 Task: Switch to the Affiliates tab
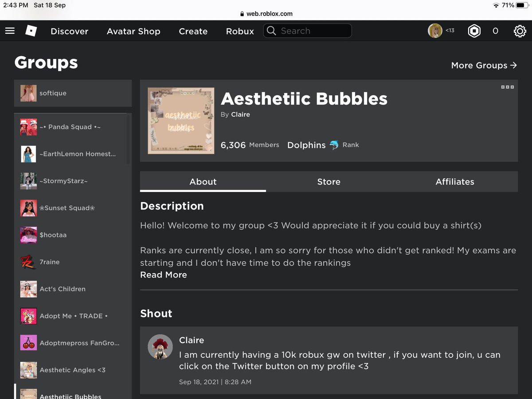tap(455, 182)
